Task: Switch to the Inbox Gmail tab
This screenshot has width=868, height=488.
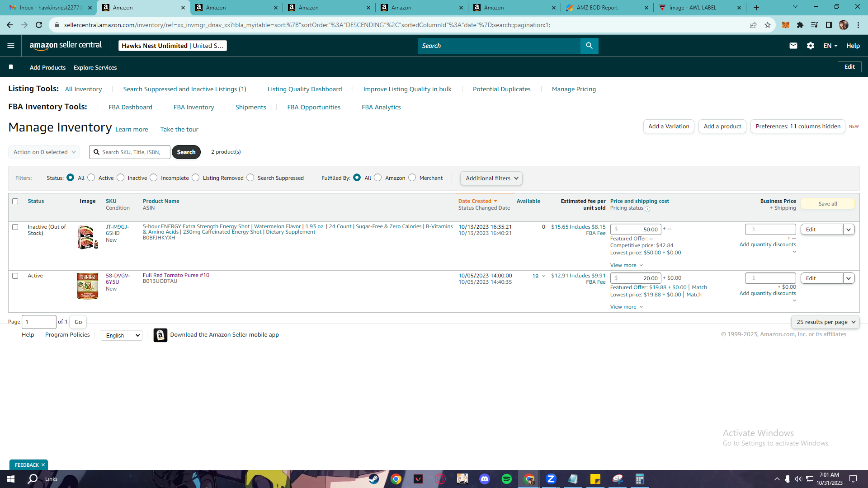Action: click(x=52, y=8)
